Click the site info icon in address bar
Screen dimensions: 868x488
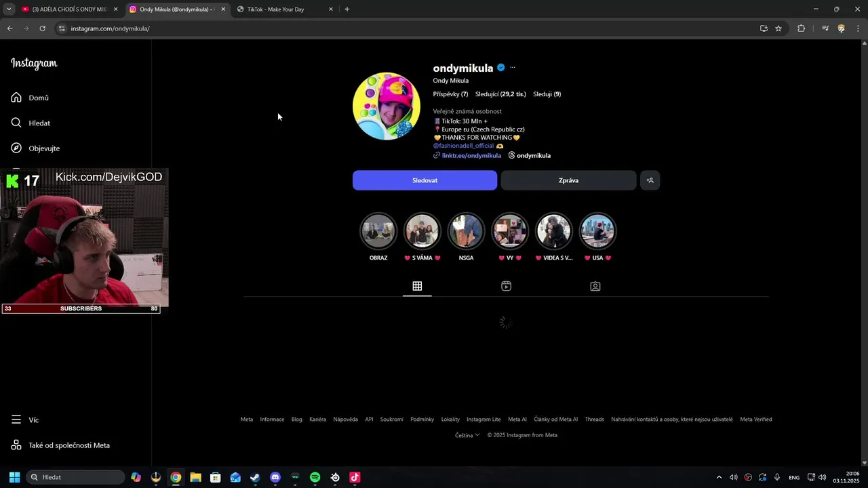point(62,28)
